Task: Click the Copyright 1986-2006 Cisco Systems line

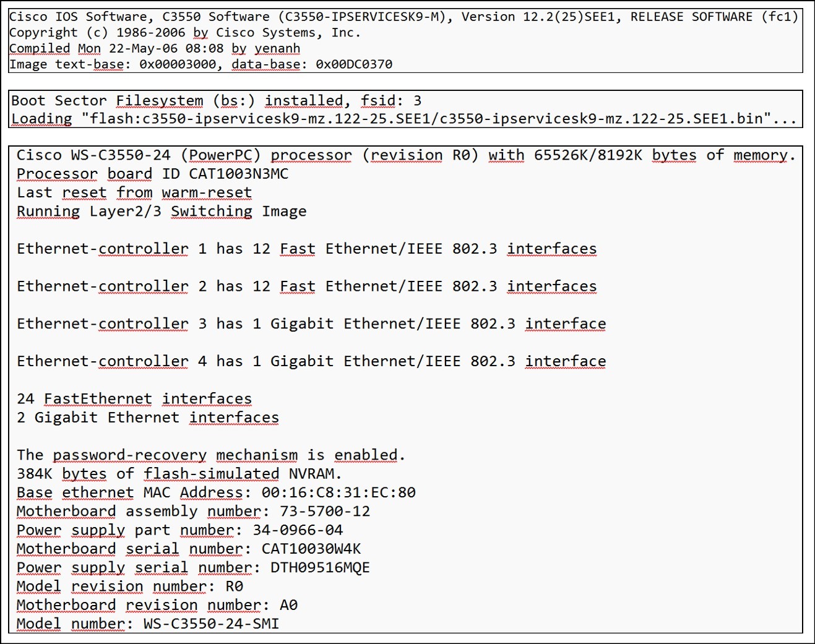Action: (x=184, y=32)
